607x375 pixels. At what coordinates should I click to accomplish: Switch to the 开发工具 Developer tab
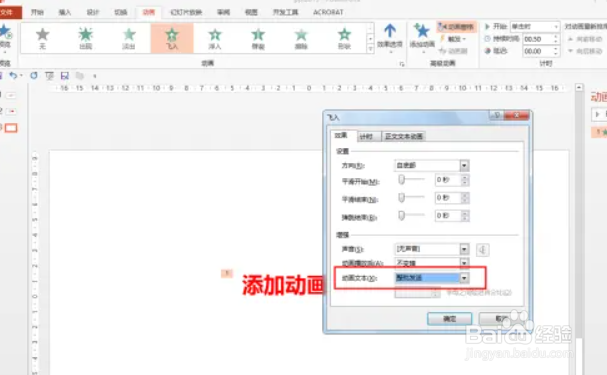(286, 12)
